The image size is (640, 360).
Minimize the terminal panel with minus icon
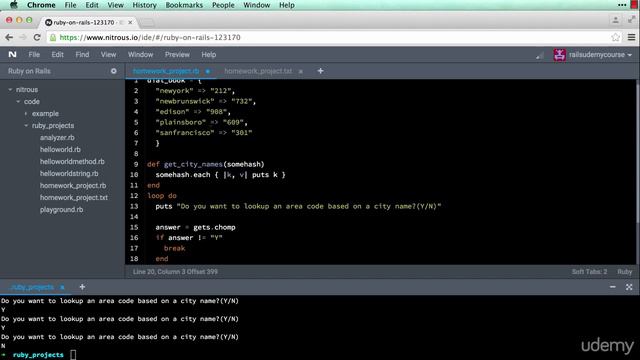click(613, 287)
